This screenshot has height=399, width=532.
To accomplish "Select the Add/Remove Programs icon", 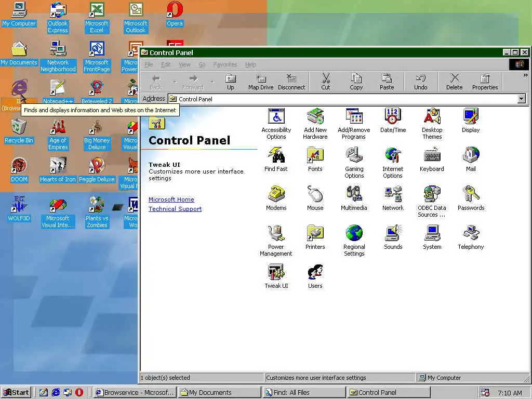I will coord(354,124).
